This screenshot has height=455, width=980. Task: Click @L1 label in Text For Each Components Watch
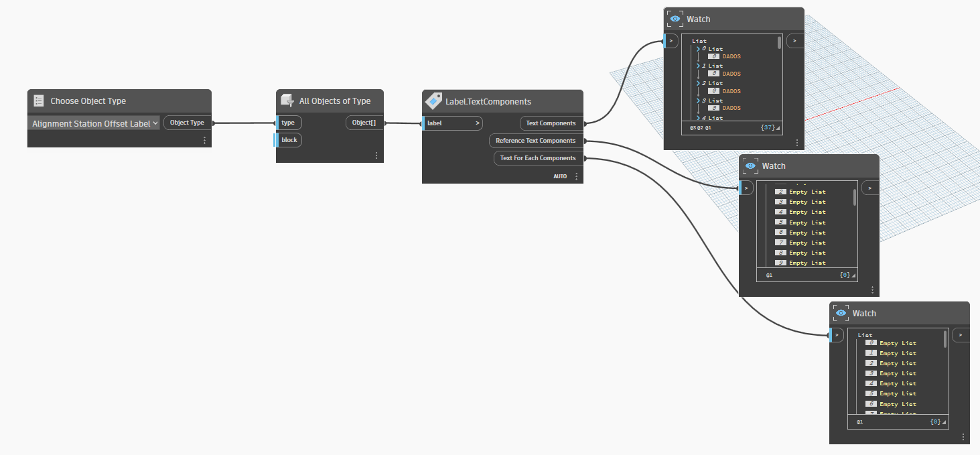(860, 422)
